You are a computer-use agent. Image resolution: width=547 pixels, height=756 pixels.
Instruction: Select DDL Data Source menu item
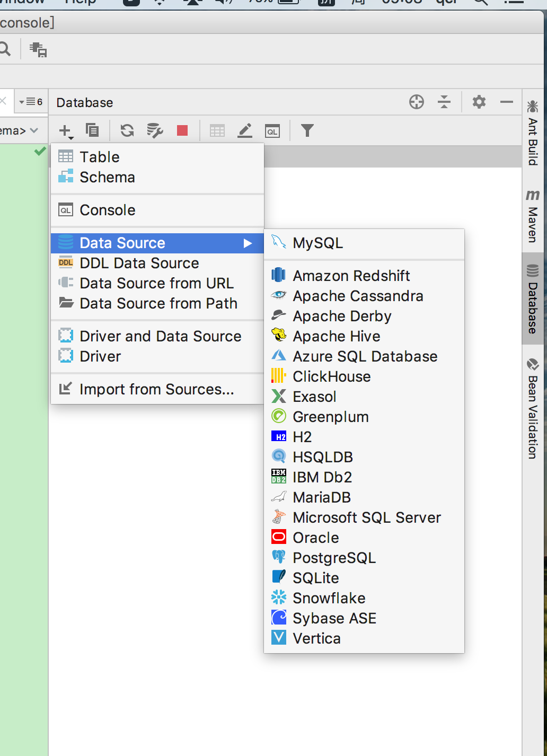coord(157,263)
